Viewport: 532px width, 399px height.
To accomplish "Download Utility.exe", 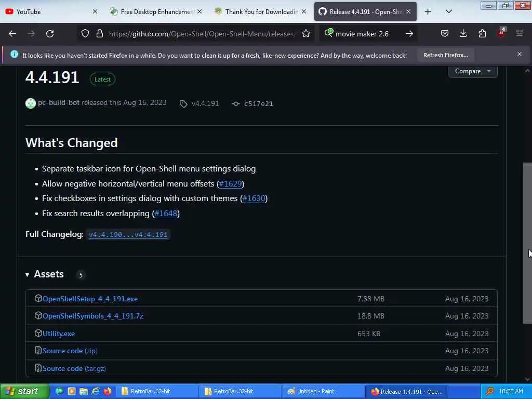I will click(58, 334).
